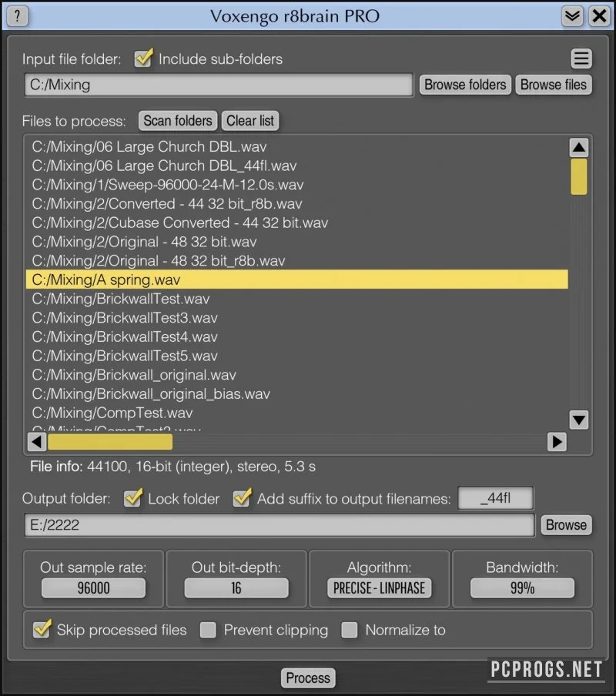
Task: Disable Skip processed files checkbox
Action: pyautogui.click(x=42, y=630)
